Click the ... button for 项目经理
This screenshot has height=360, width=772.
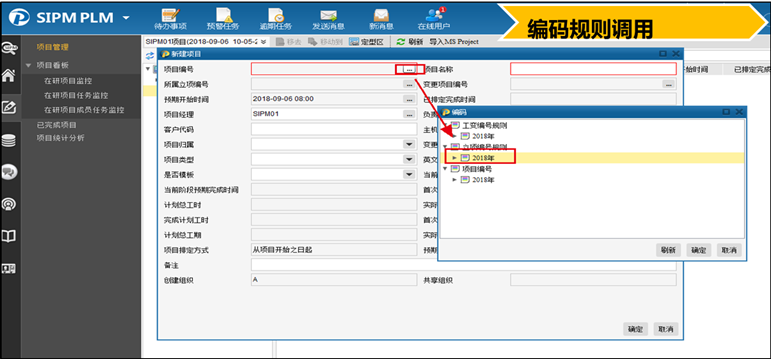[x=409, y=114]
